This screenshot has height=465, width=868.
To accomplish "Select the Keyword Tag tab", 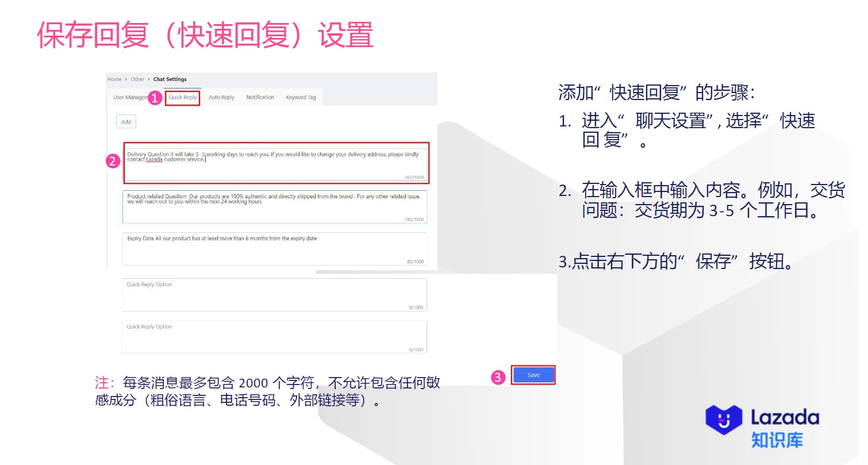I will pos(300,97).
